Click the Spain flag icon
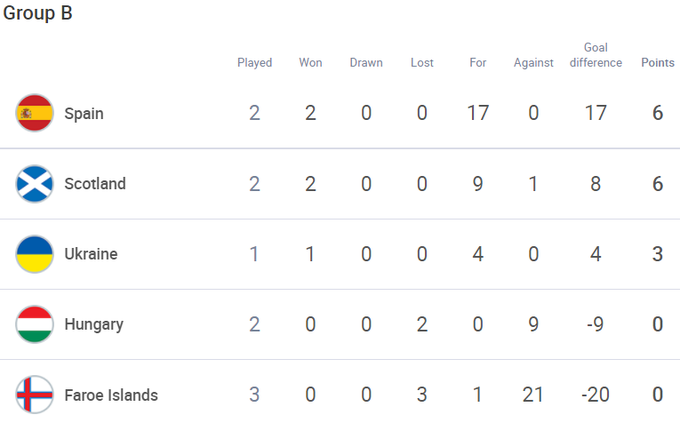 [x=35, y=113]
